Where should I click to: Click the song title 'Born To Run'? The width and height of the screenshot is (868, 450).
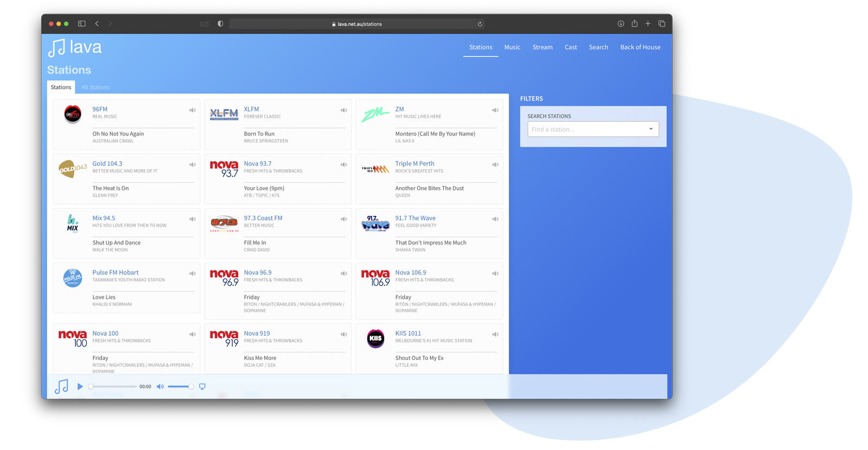259,134
